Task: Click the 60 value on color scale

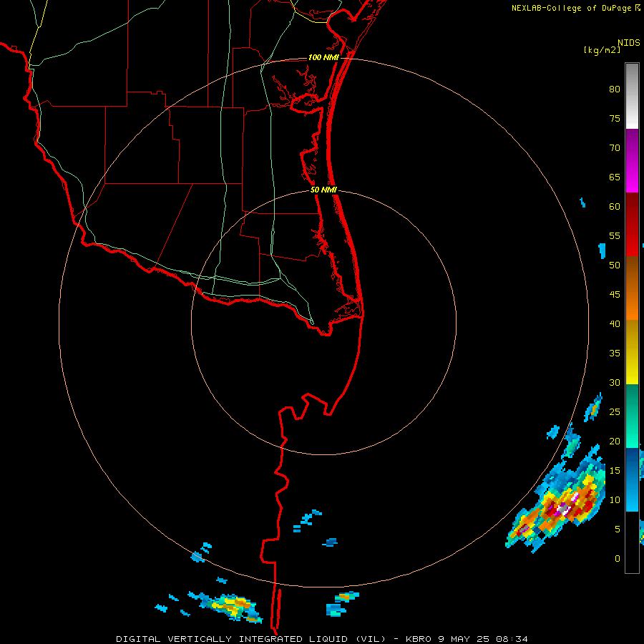Action: pyautogui.click(x=615, y=207)
